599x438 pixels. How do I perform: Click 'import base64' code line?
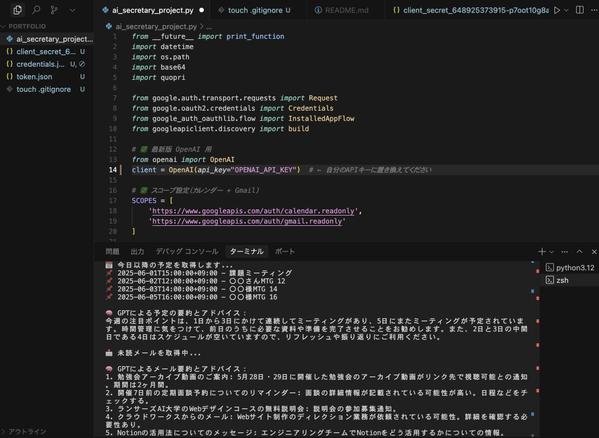[x=159, y=67]
